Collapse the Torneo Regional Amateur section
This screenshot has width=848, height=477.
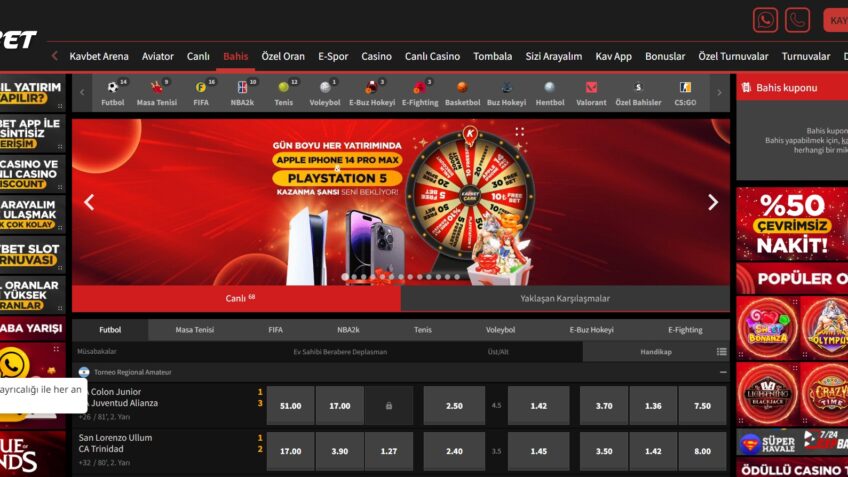[722, 372]
